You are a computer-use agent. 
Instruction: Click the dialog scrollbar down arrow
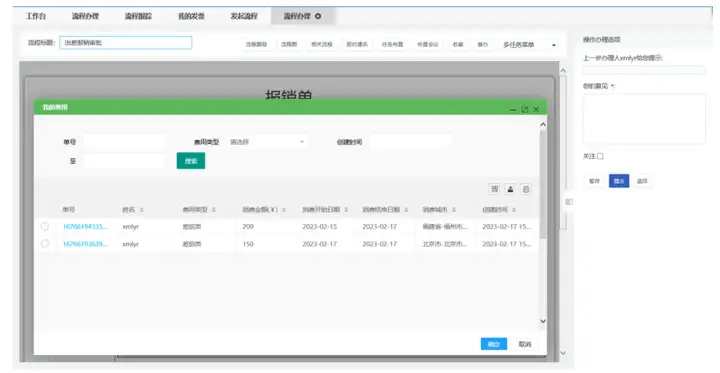pos(543,321)
